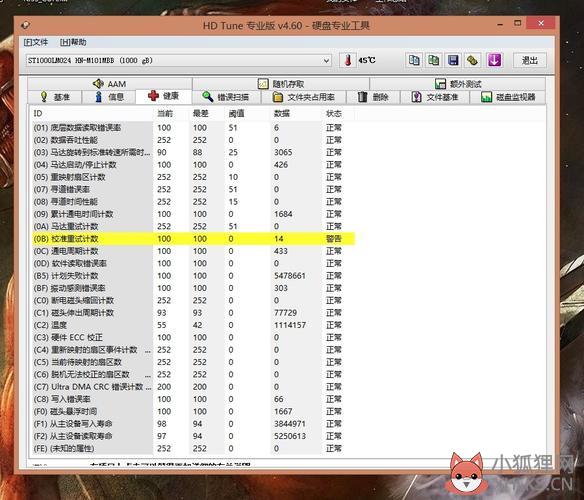Click the green copy screenshot icon
Viewport: 584px width, 500px height.
click(434, 60)
